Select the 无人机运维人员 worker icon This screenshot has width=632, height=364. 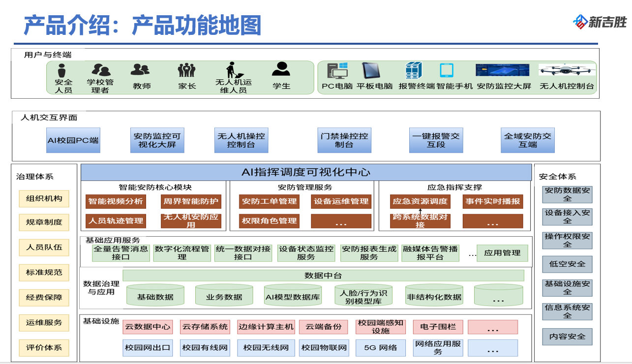pyautogui.click(x=232, y=70)
